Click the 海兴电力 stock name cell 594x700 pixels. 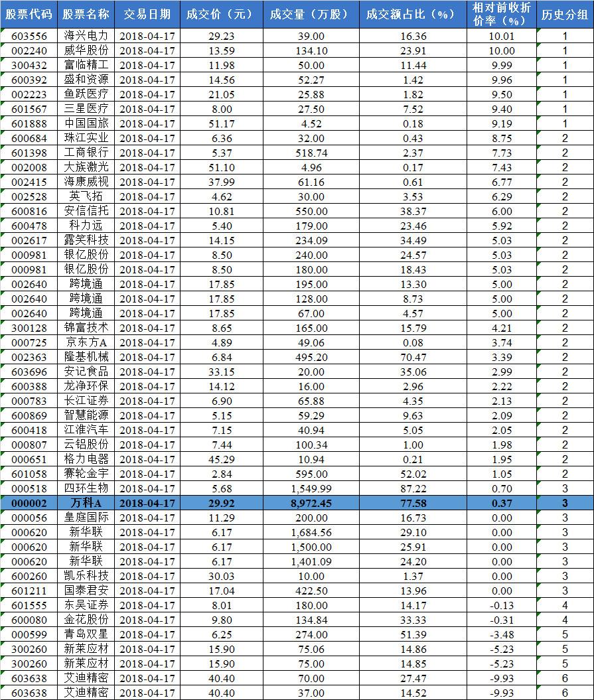86,36
